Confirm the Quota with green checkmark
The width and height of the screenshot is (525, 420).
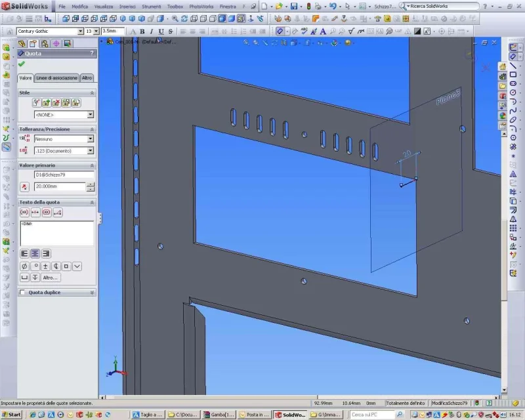(x=22, y=64)
